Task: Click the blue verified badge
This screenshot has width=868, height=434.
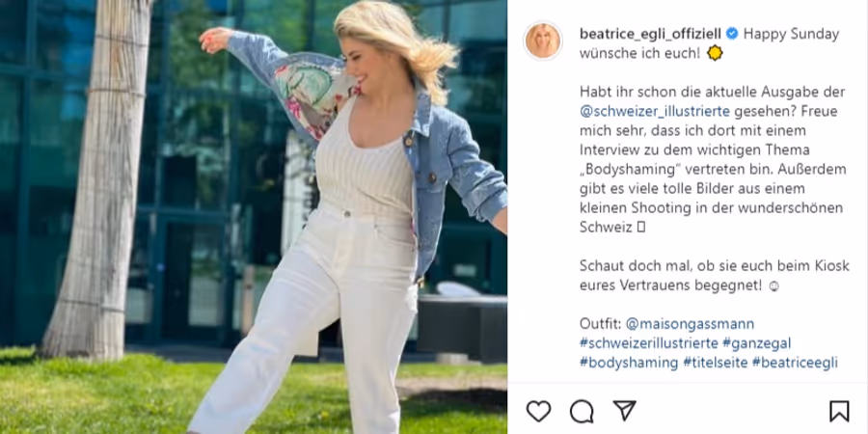Action: (732, 34)
